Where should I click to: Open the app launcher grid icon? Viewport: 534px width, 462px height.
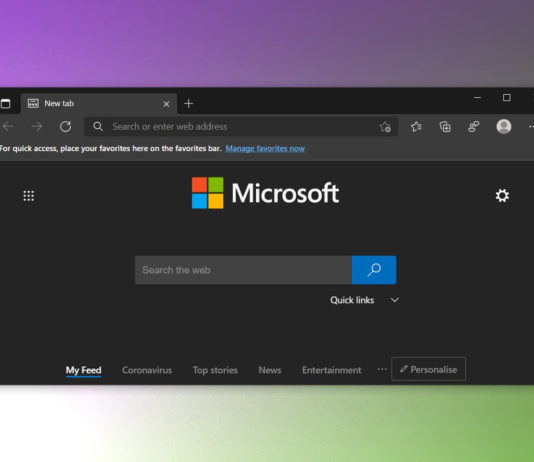[x=29, y=196]
